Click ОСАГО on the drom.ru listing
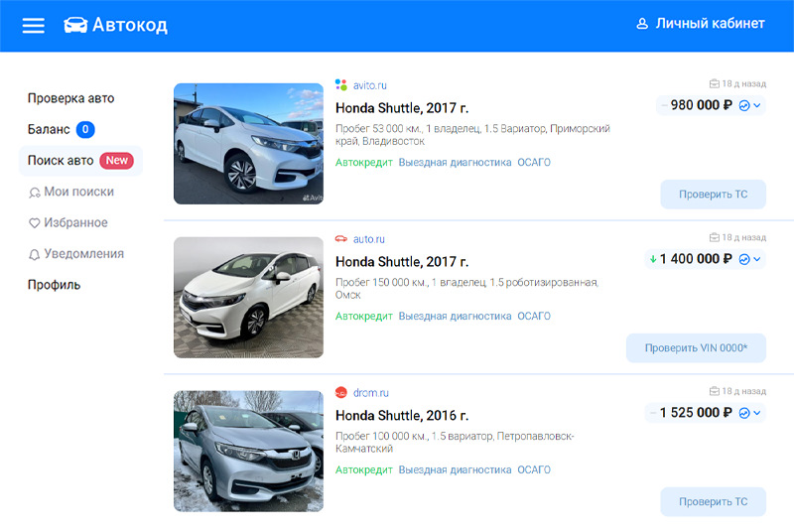Viewport: 794px width, 532px height. 534,469
